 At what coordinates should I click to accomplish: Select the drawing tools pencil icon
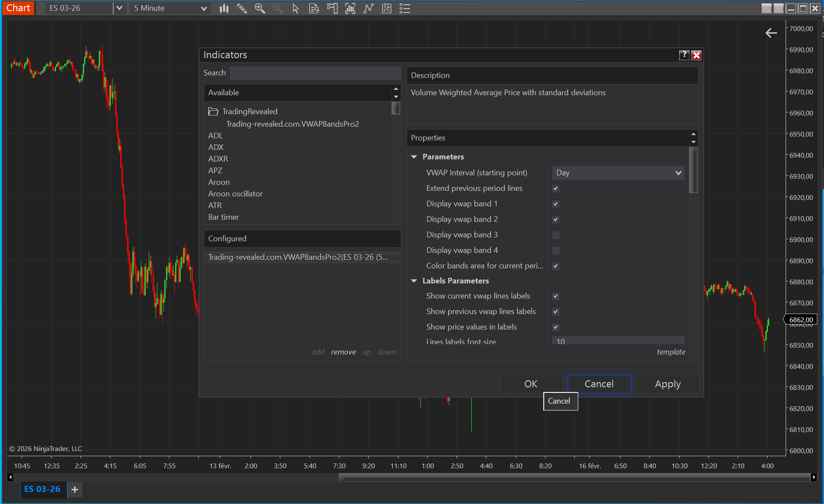(242, 8)
